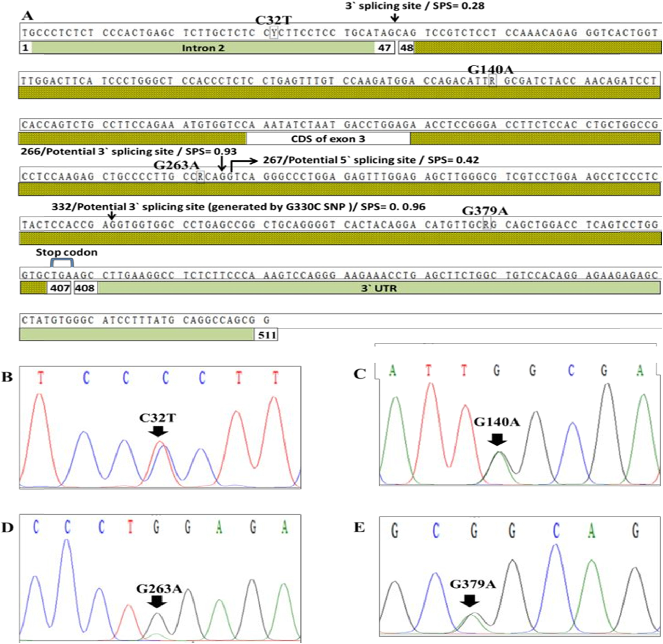Click the G263A label in panel A
663x644 pixels.
point(176,165)
